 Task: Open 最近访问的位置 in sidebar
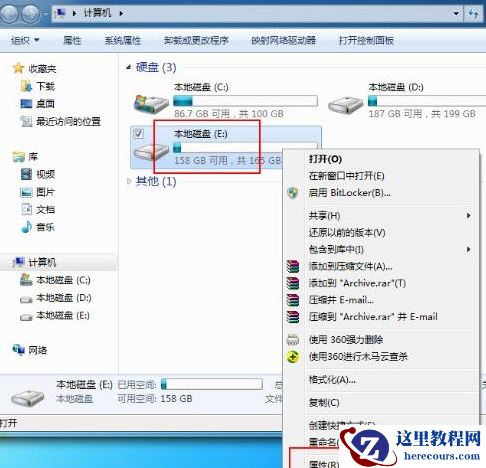click(x=60, y=121)
